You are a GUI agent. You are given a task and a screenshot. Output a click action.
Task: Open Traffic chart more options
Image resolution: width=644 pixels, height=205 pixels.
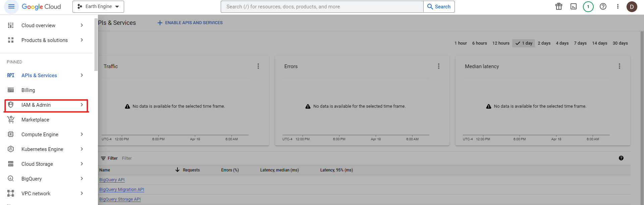pyautogui.click(x=258, y=66)
